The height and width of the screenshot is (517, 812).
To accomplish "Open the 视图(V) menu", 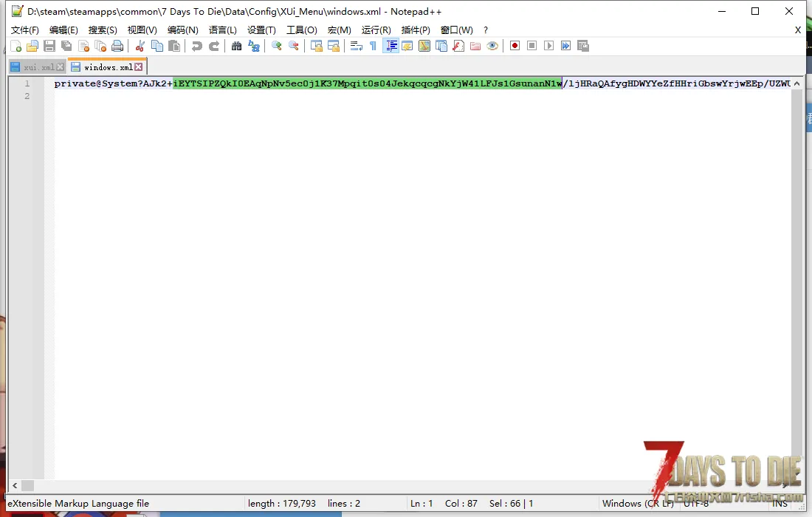I will (142, 30).
